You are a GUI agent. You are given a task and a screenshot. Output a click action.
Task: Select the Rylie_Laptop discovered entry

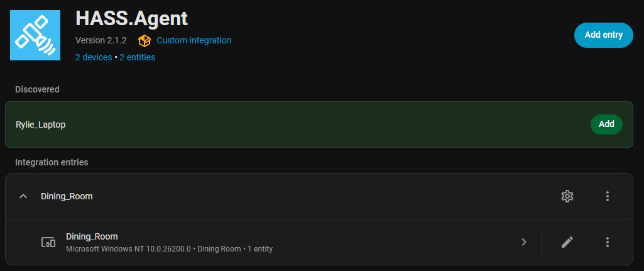40,124
